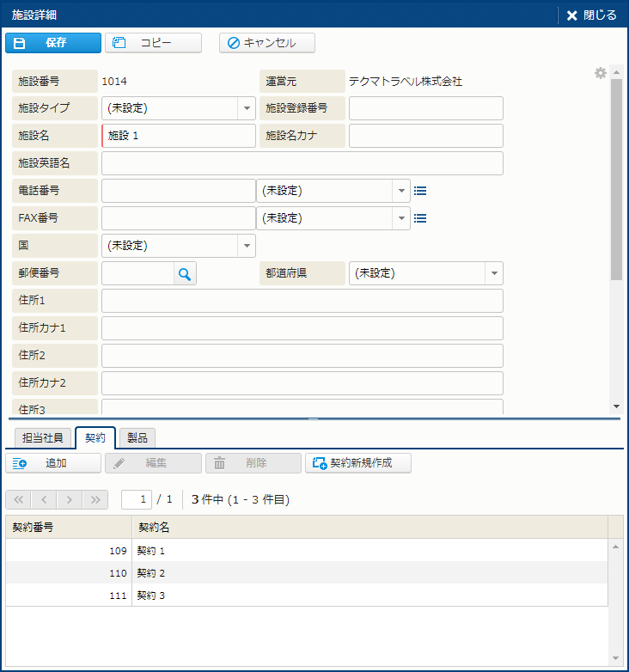Open the list icon beside FAX番号
The image size is (629, 672).
point(420,218)
